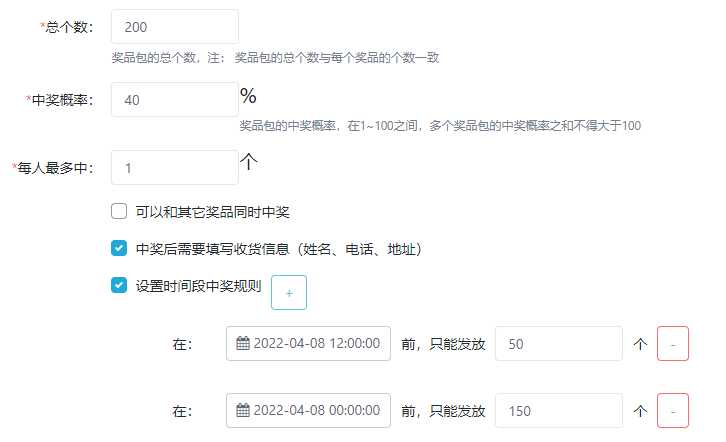Screen dimensions: 726x442
Task: Click the 总个数 field label
Action: (x=67, y=27)
